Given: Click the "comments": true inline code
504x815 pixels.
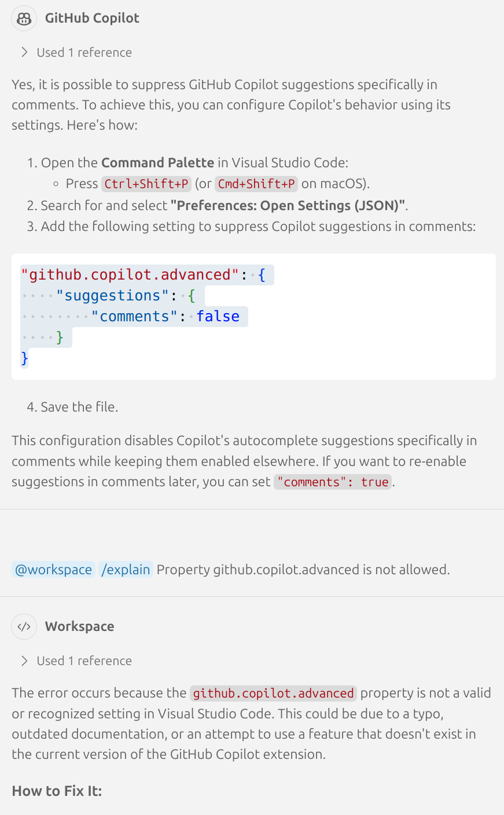Looking at the screenshot, I should [x=333, y=482].
